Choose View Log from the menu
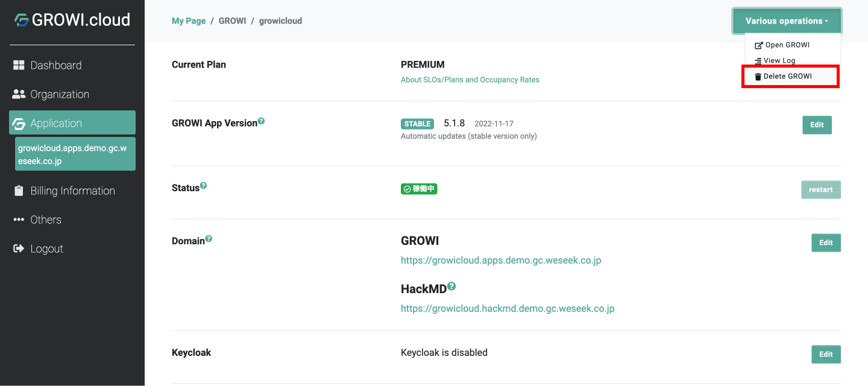This screenshot has height=386, width=868. coord(793,61)
